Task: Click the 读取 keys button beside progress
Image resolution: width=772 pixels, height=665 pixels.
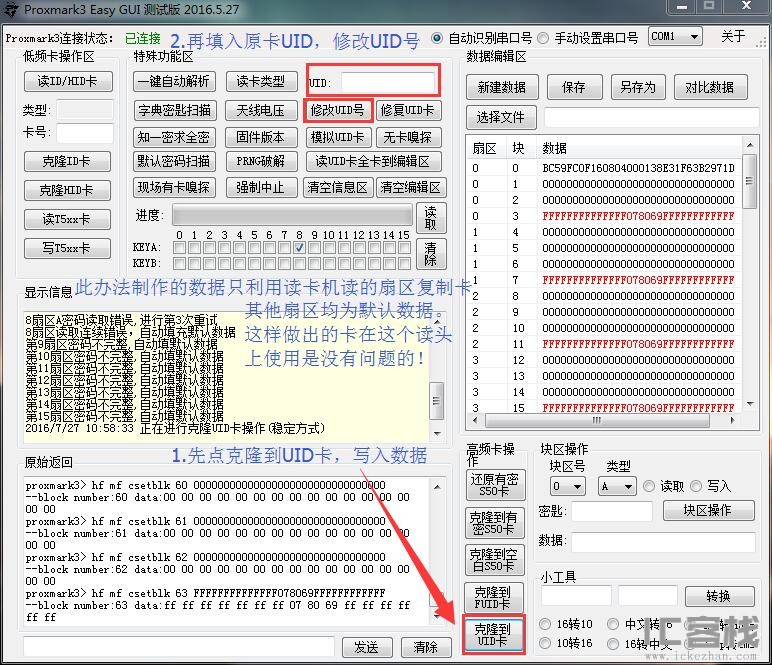Action: click(x=431, y=218)
